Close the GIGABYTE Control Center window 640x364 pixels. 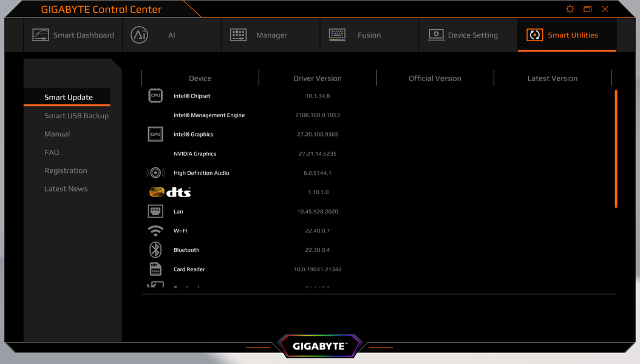(x=605, y=9)
